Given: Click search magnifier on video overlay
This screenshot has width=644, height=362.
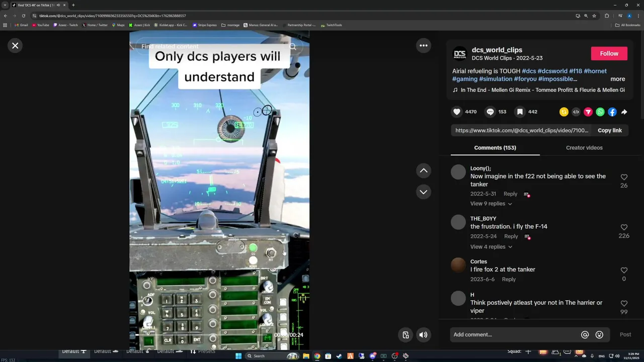Looking at the screenshot, I should pyautogui.click(x=292, y=47).
